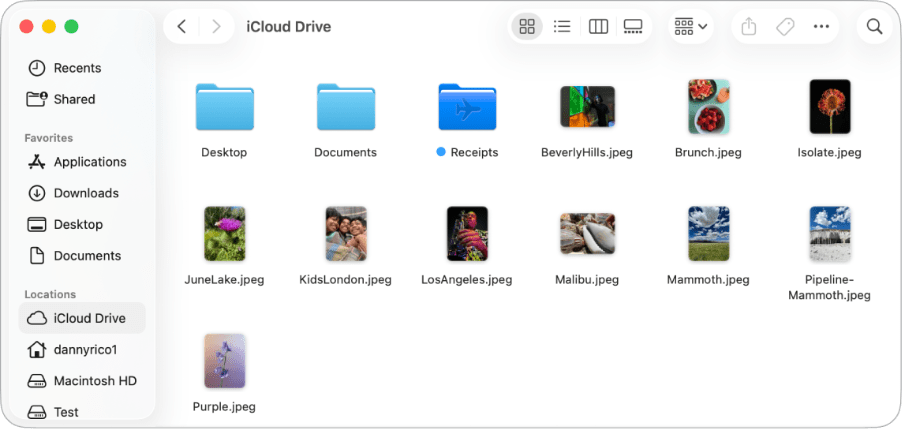The height and width of the screenshot is (432, 903).
Task: Select Applications in the sidebar
Action: 89,162
